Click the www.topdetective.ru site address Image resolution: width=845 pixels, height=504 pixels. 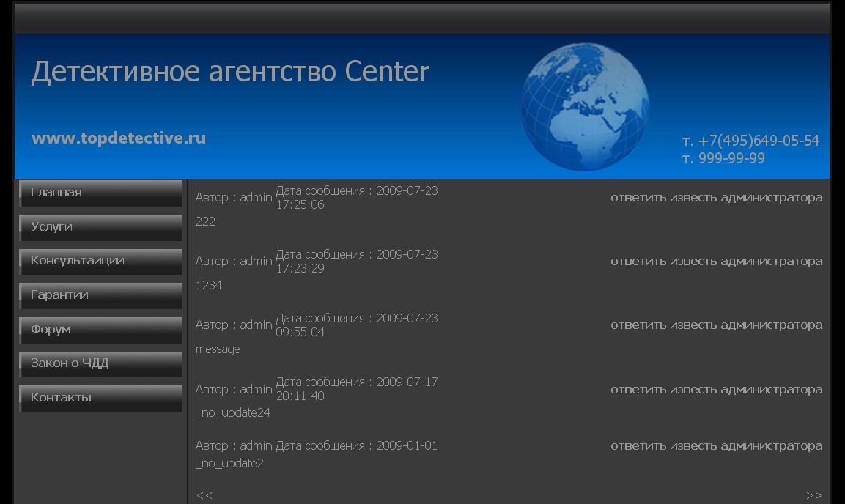click(119, 138)
